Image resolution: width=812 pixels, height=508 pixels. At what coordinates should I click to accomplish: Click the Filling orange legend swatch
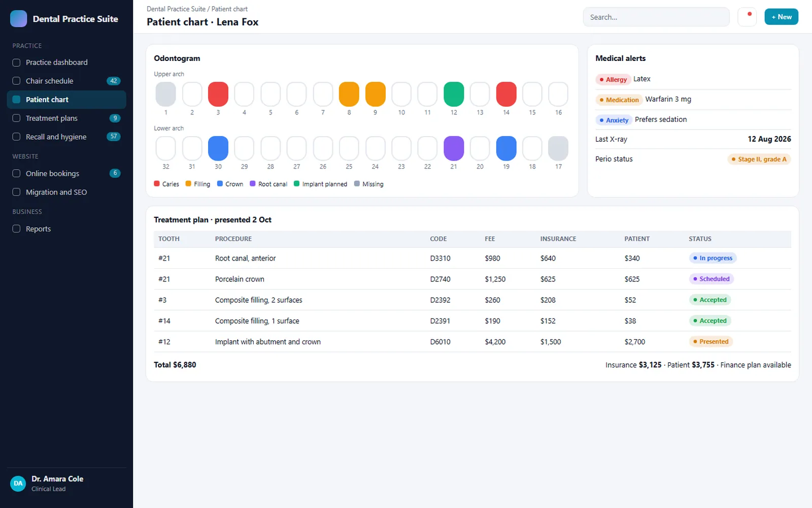click(188, 184)
